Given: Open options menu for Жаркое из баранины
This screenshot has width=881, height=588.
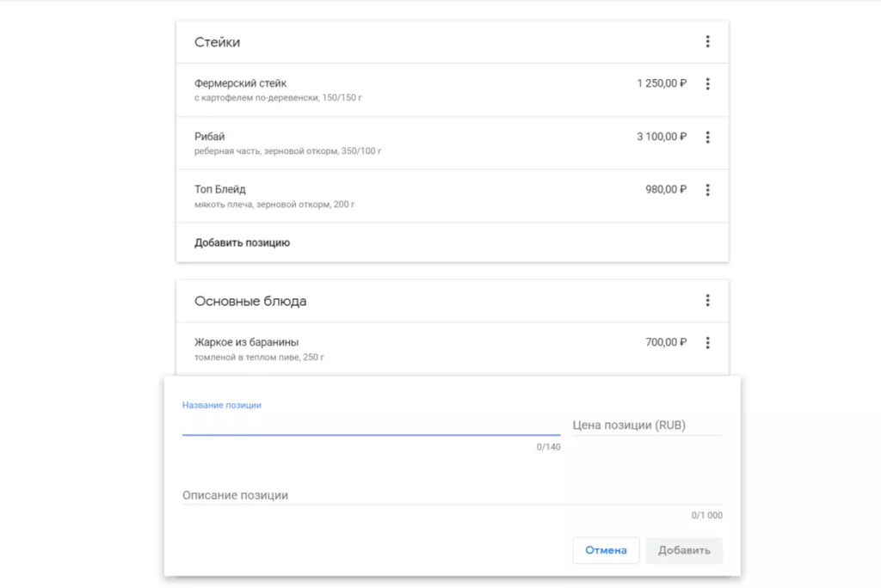Looking at the screenshot, I should tap(707, 343).
